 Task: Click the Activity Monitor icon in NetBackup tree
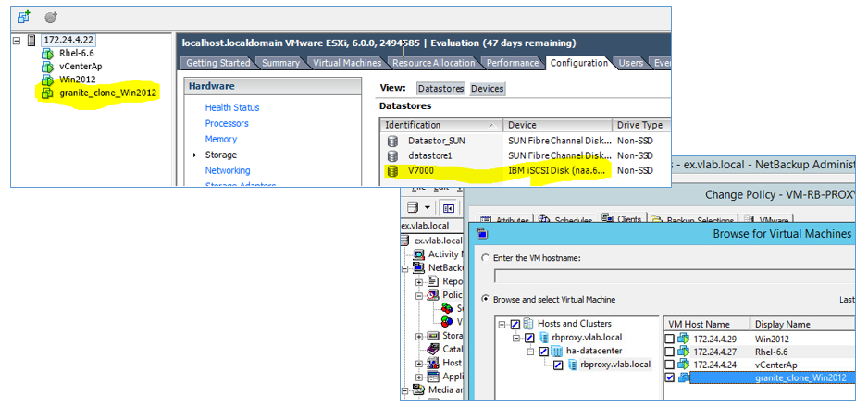pyautogui.click(x=419, y=254)
